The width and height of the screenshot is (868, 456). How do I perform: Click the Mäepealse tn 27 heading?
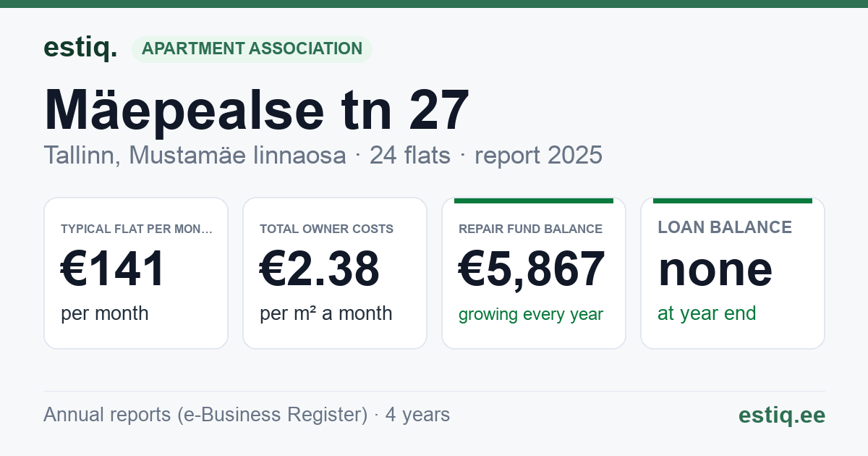click(257, 110)
